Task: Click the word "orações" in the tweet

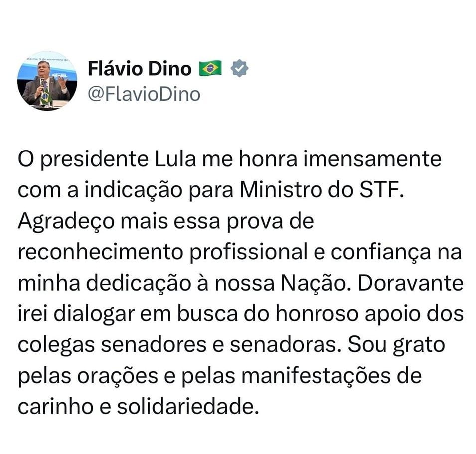Action: [x=118, y=376]
